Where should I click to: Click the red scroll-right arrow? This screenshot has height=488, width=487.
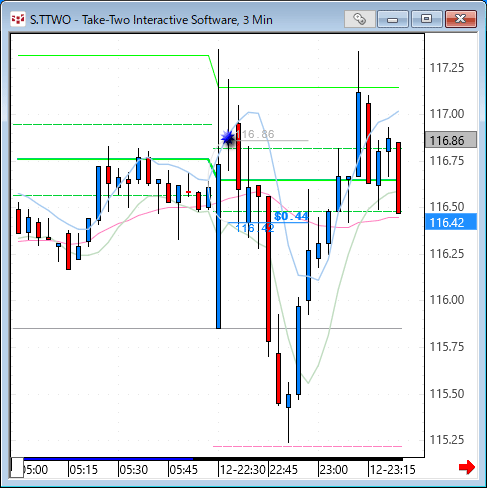[467, 467]
